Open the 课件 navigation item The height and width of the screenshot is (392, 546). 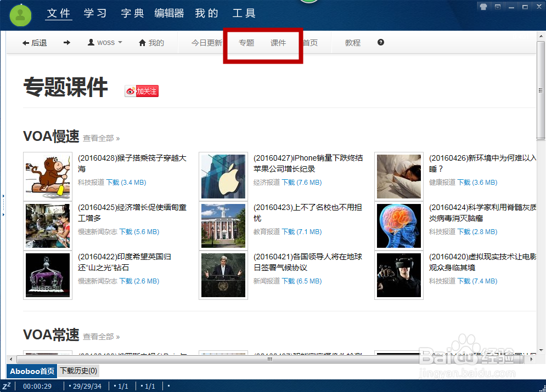coord(278,43)
